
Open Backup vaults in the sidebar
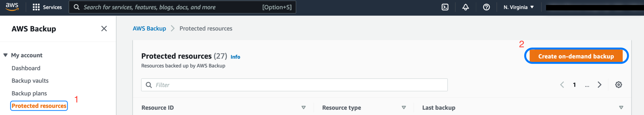[x=30, y=81]
